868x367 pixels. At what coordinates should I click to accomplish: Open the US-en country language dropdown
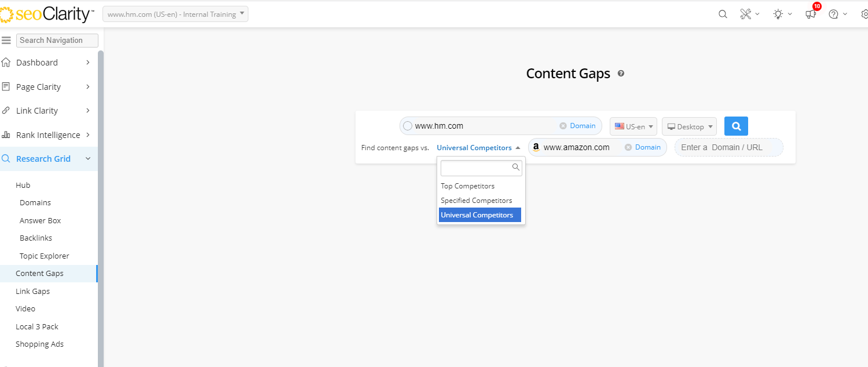[633, 126]
